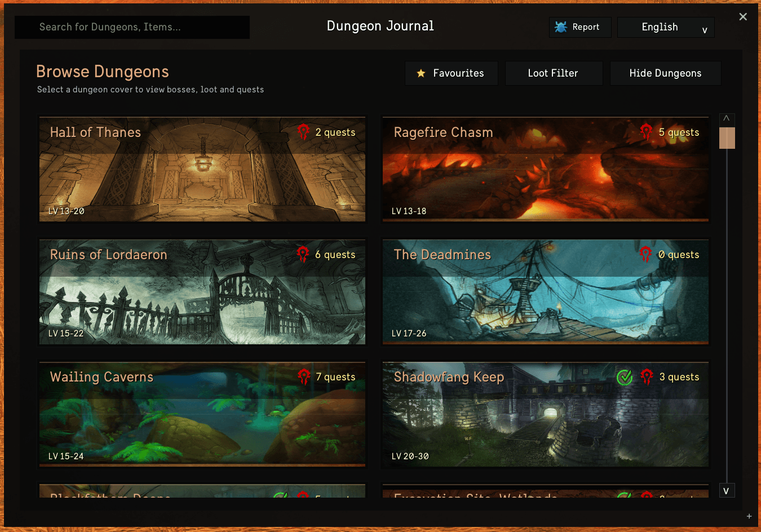The image size is (761, 532).
Task: Click the scroll down arrow
Action: pyautogui.click(x=727, y=491)
